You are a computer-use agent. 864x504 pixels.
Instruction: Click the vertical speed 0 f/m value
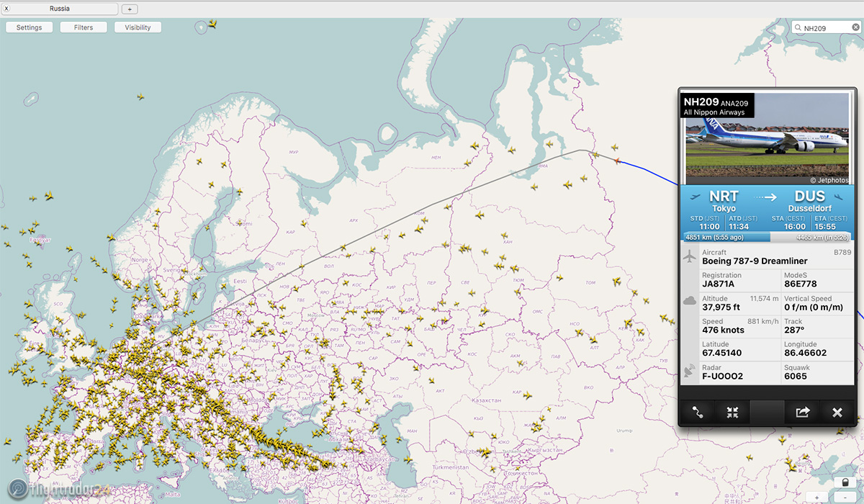coord(814,307)
